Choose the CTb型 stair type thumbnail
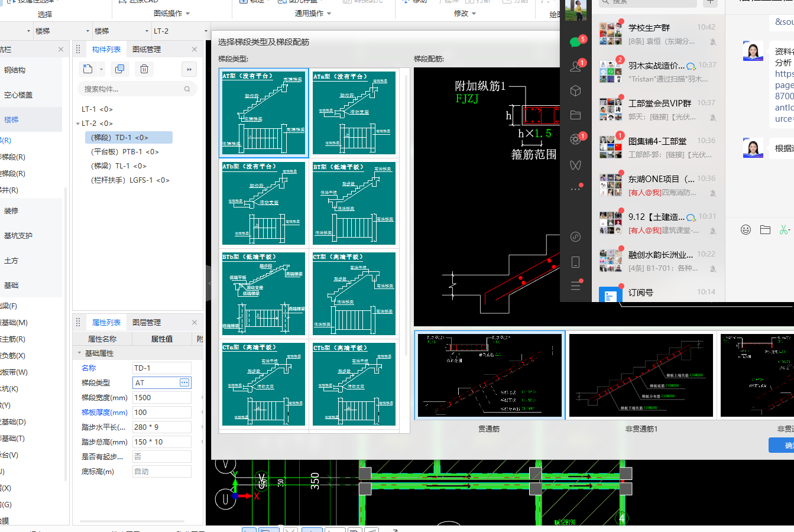The width and height of the screenshot is (794, 532). (x=354, y=384)
